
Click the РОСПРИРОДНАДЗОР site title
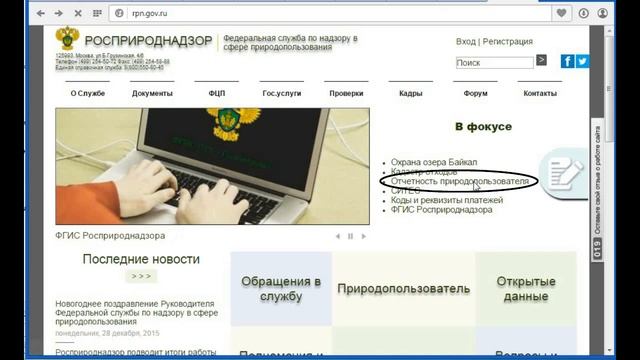[x=149, y=41]
